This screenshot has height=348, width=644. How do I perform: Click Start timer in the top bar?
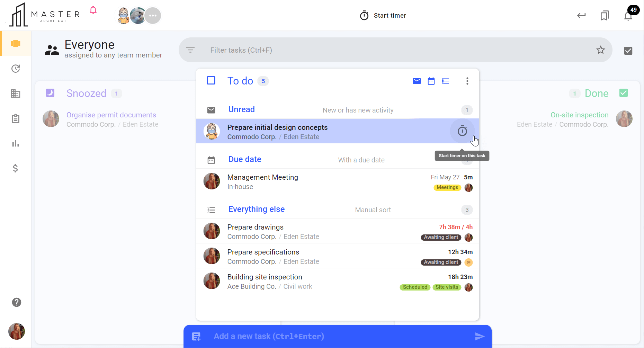tap(383, 16)
